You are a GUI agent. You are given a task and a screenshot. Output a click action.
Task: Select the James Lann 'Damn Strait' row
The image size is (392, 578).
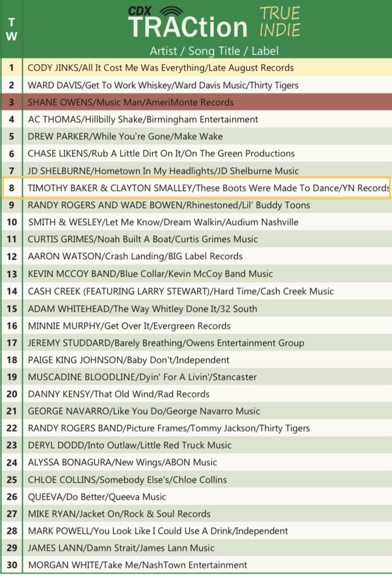coord(196,548)
